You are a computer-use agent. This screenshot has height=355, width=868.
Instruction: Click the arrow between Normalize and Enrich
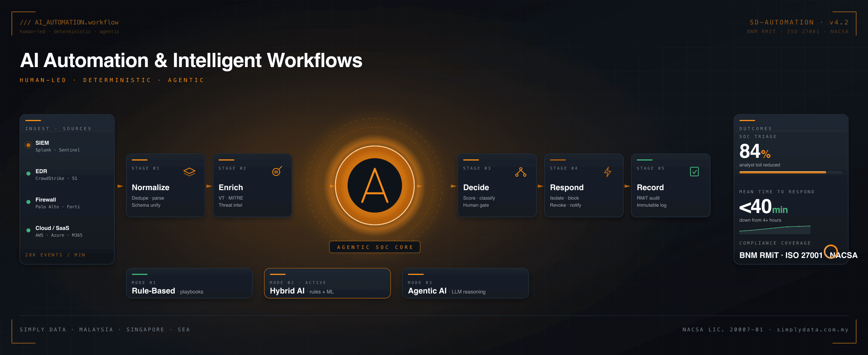(x=209, y=186)
